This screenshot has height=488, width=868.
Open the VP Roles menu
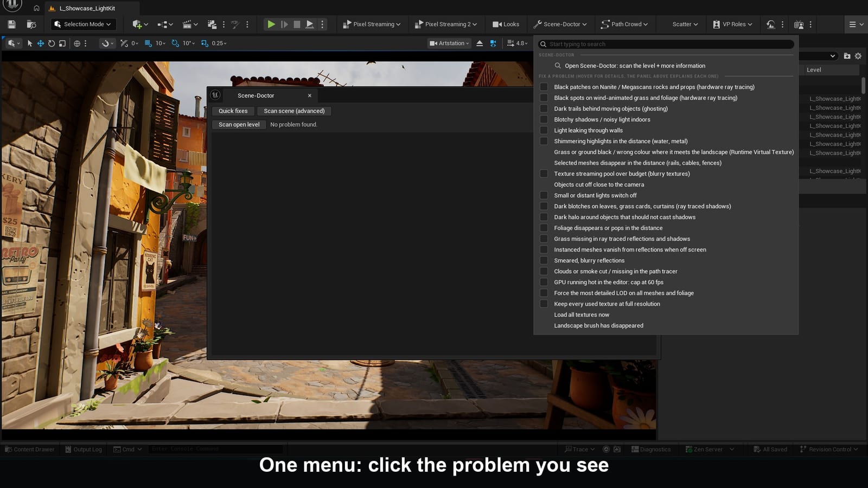pos(732,24)
